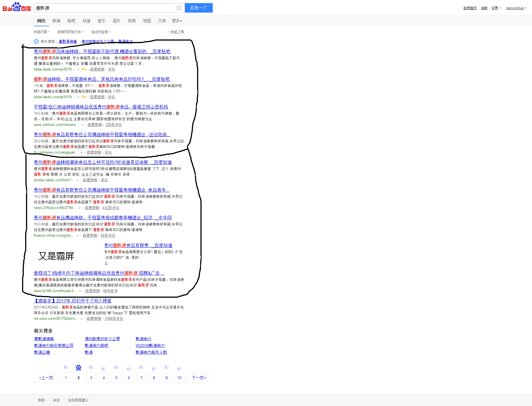Expand the 时间不限 time filter
The image size is (532, 406).
(x=42, y=32)
